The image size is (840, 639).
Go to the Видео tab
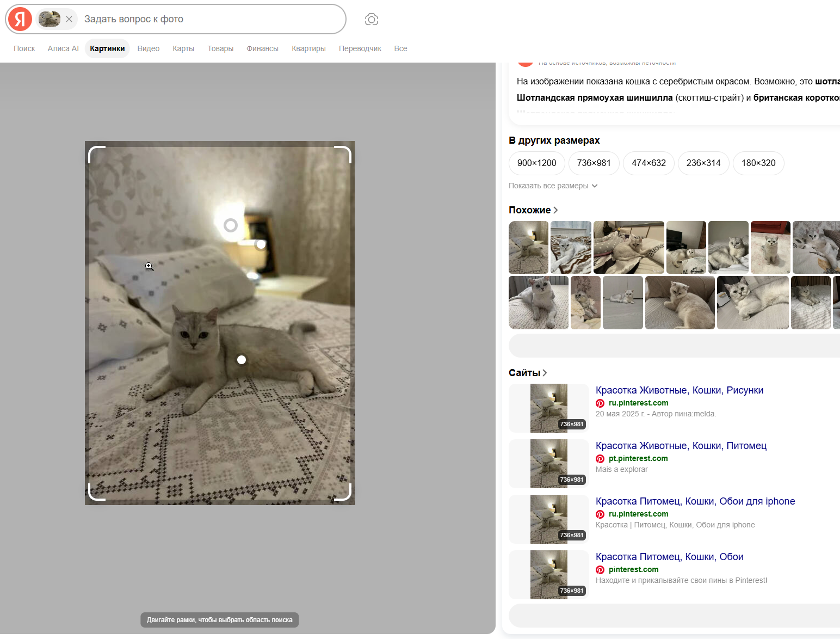pyautogui.click(x=149, y=48)
